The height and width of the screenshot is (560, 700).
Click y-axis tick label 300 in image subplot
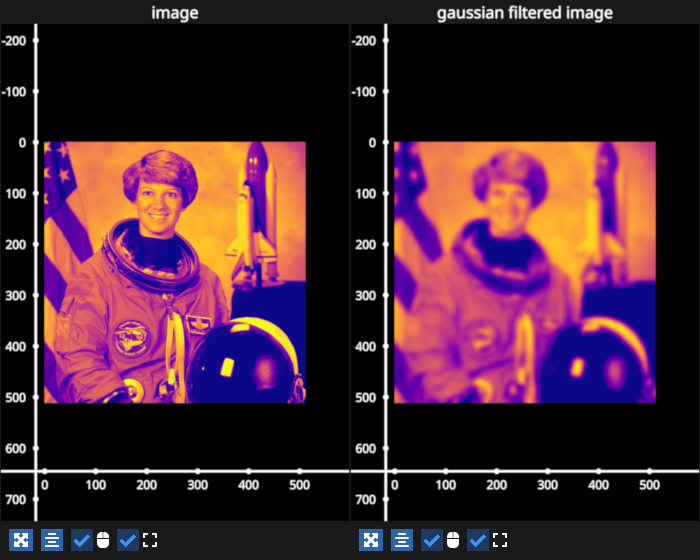(16, 296)
